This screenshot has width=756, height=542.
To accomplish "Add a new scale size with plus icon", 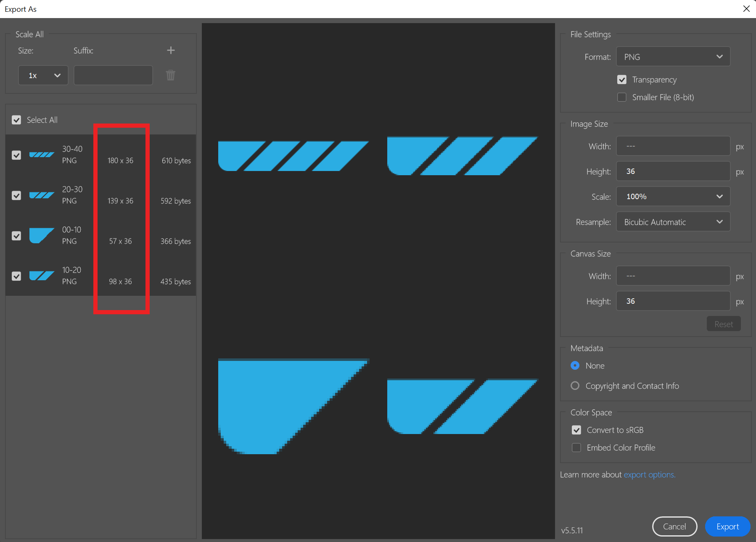I will (171, 50).
